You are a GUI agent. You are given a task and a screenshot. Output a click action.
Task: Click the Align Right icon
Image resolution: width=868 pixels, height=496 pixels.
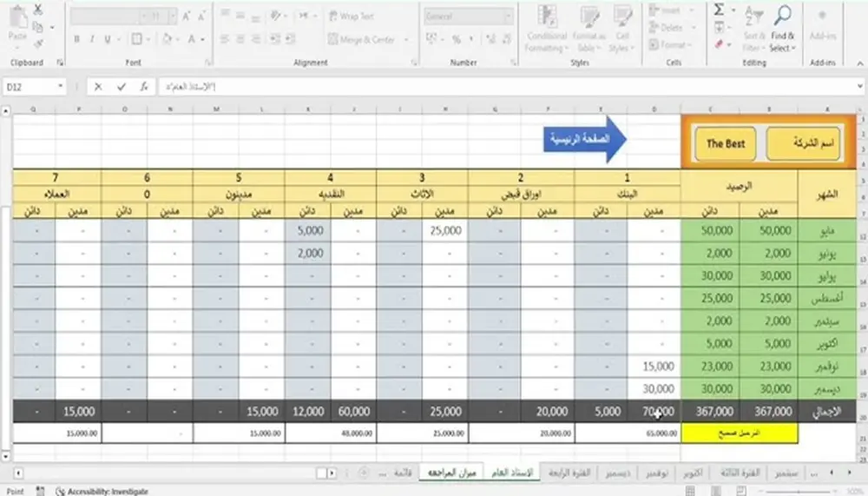tap(255, 39)
